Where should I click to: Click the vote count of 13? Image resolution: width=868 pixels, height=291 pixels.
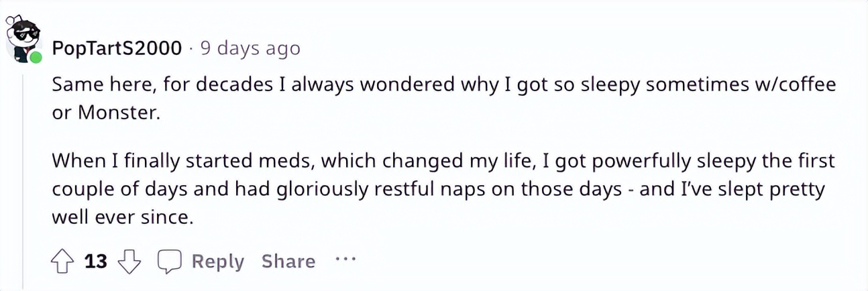click(x=96, y=261)
